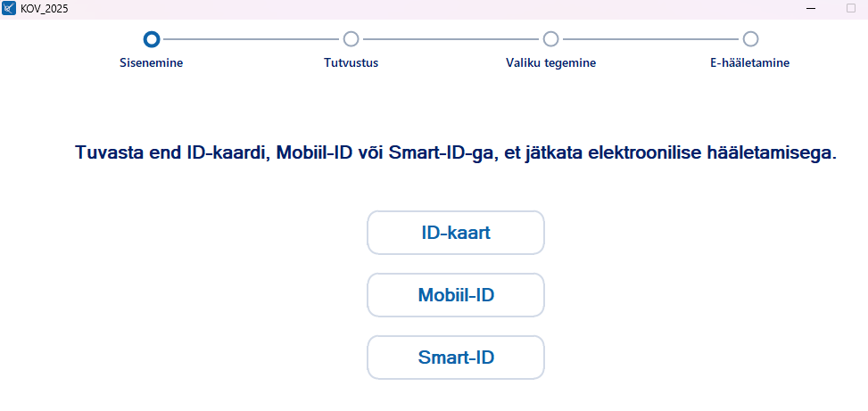Viewport: 868px width, 411px height.
Task: Click progress line between Sisenemine and Tutvustus
Action: [x=252, y=39]
